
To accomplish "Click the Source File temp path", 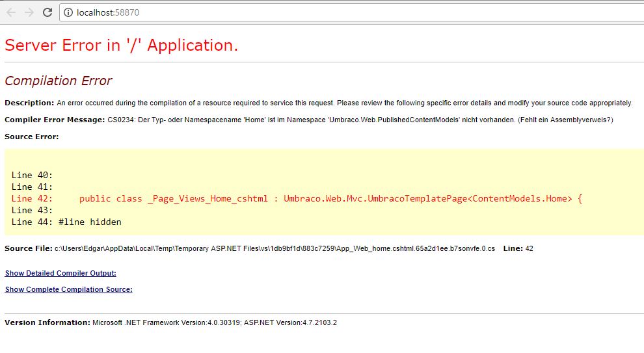I will (275, 248).
